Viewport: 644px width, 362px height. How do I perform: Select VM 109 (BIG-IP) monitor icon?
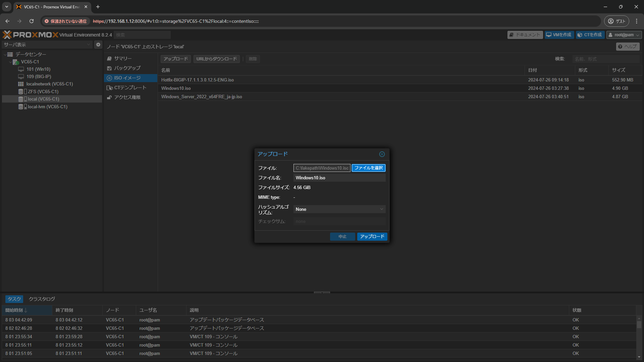click(21, 76)
